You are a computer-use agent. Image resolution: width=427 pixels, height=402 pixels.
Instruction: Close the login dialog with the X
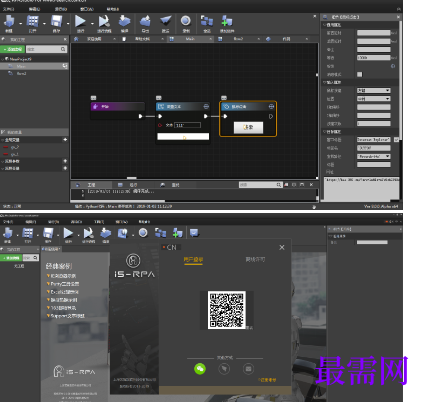coord(282,247)
